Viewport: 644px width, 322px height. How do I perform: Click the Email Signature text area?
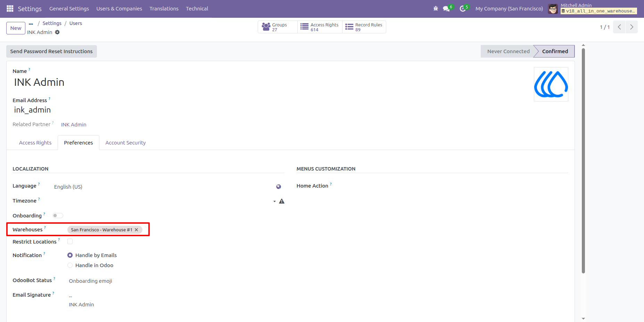pyautogui.click(x=176, y=301)
